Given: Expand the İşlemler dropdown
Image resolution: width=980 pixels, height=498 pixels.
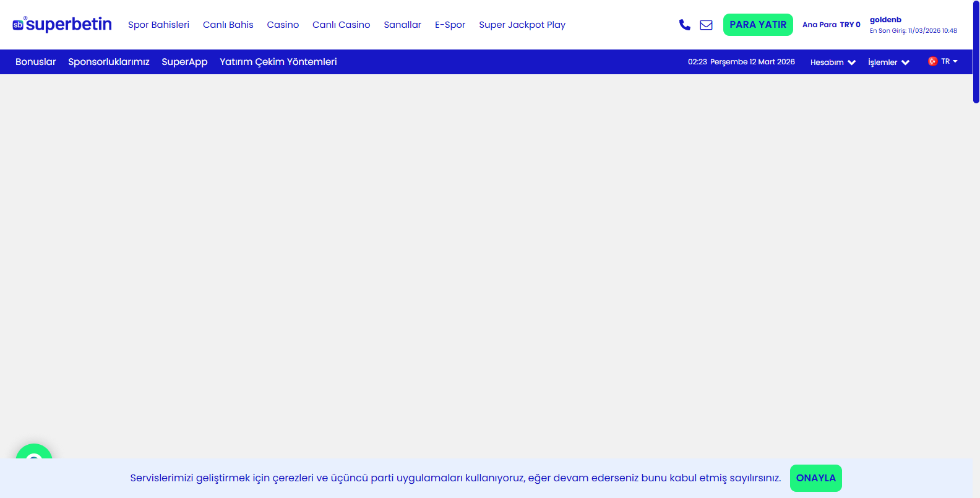Looking at the screenshot, I should [x=888, y=62].
